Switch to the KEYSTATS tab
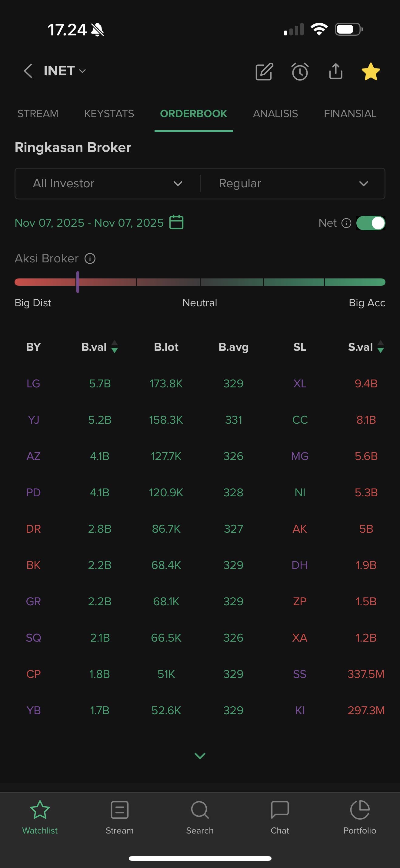Viewport: 400px width, 868px height. click(x=109, y=114)
